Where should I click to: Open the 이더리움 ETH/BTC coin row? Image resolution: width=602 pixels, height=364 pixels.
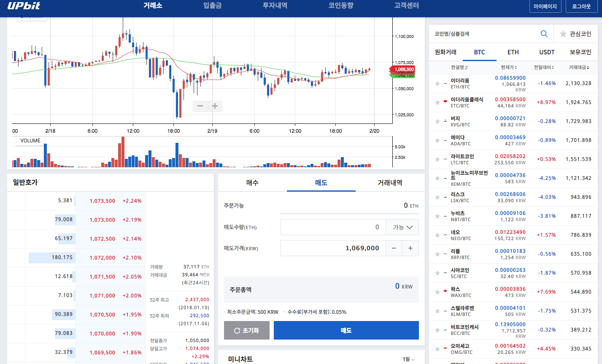513,83
